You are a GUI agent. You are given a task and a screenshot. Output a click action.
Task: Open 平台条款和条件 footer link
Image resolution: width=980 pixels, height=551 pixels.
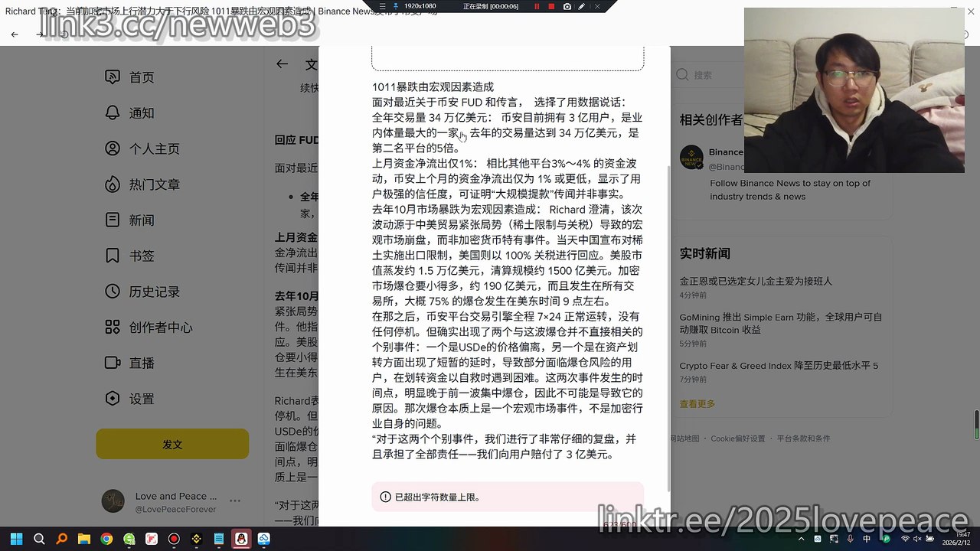(x=803, y=439)
